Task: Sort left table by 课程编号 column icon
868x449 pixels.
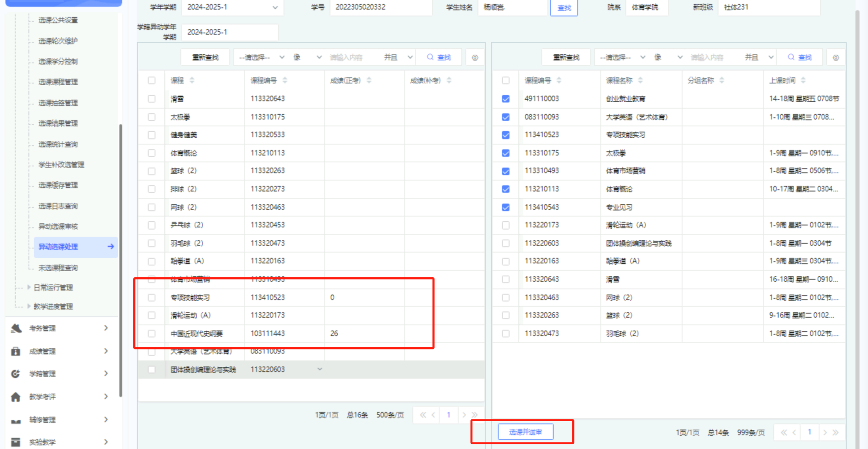Action: (285, 80)
